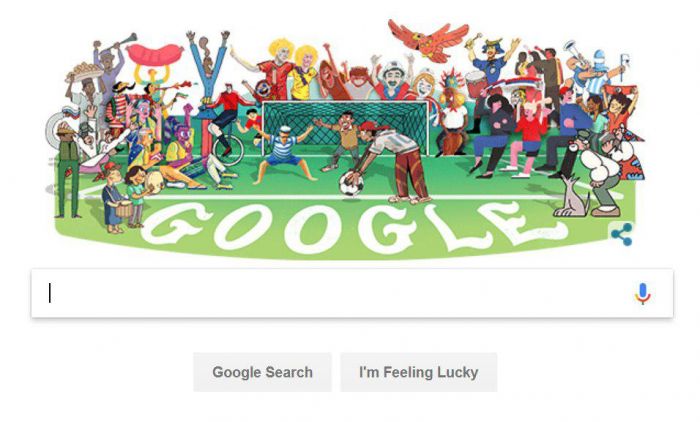This screenshot has height=422, width=700.
Task: Click the child on the unicycle
Action: [227, 123]
